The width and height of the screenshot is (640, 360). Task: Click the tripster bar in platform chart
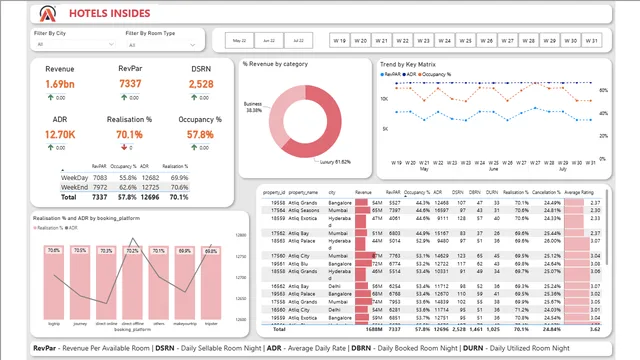211,282
